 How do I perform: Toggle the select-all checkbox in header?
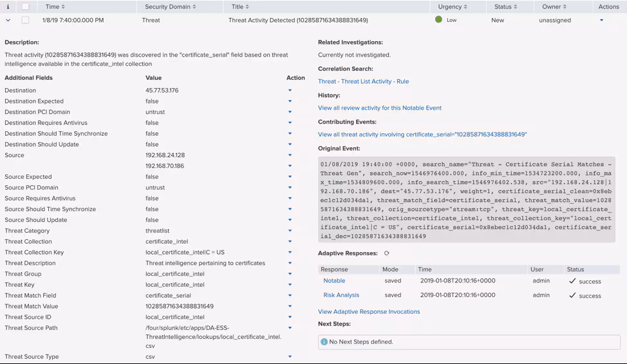coord(25,6)
